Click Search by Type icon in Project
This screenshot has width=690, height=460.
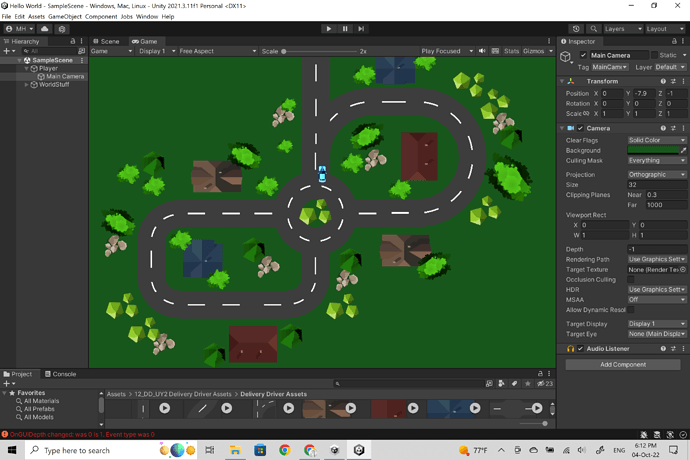click(501, 383)
